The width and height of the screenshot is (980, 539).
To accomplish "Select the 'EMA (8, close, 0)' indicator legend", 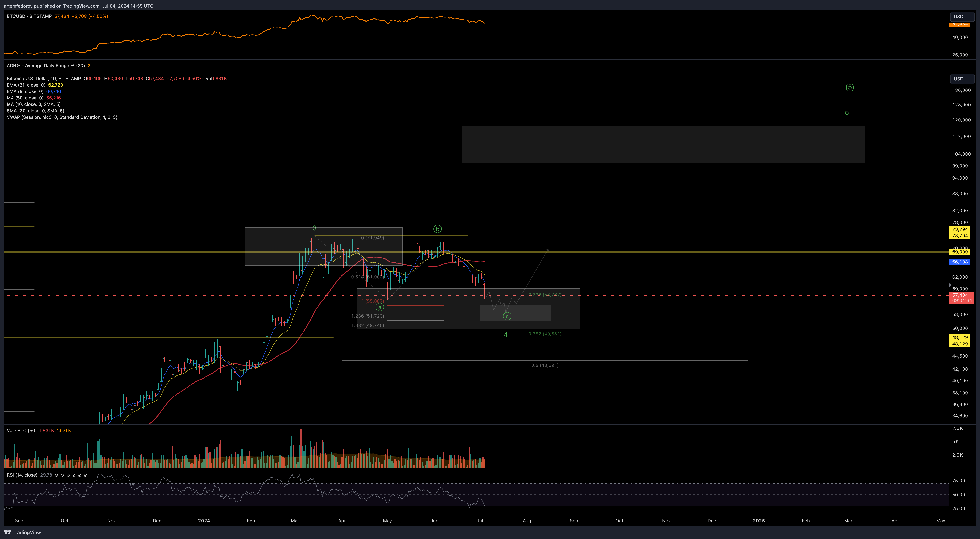I will (25, 92).
